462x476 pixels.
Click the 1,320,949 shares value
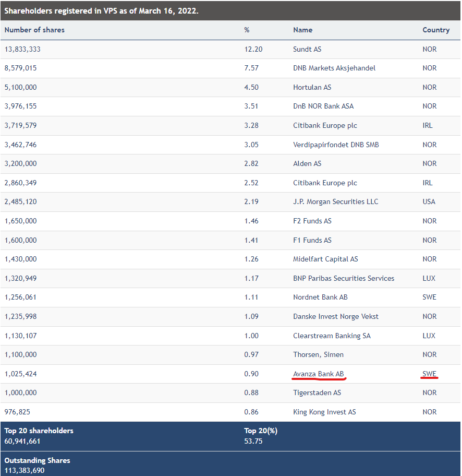pos(20,278)
